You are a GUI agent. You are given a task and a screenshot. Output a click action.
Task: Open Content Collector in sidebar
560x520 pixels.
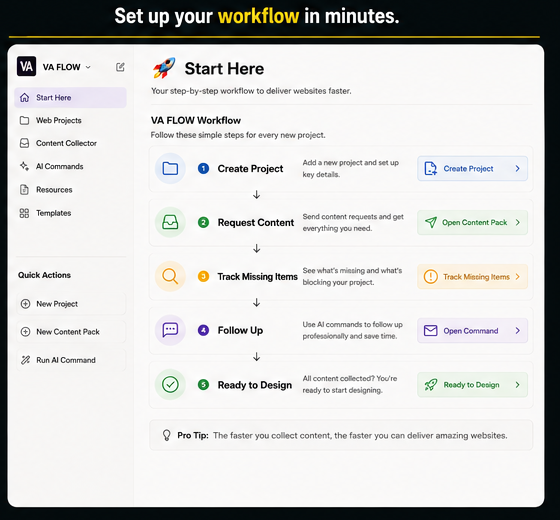(x=70, y=143)
